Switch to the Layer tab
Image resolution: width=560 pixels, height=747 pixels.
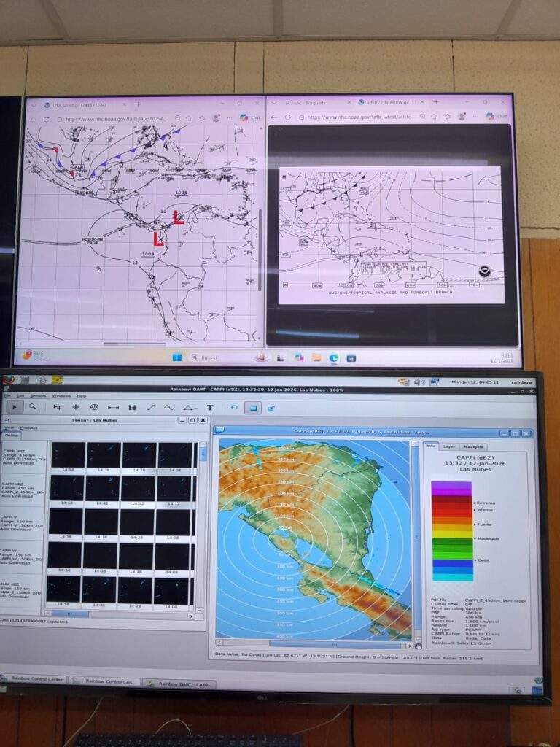click(x=449, y=446)
